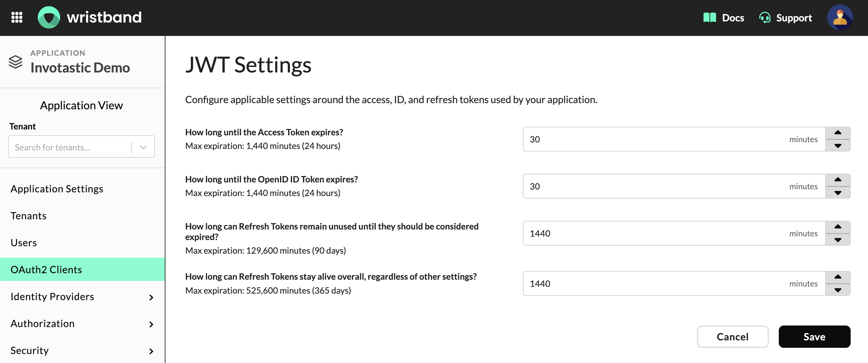This screenshot has height=363, width=868.
Task: Expand the Identity Providers submenu arrow
Action: pos(151,297)
